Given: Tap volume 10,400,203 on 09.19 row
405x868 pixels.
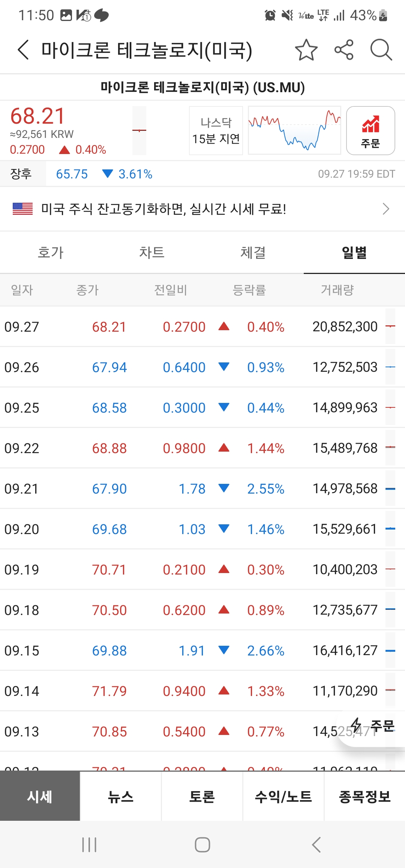Looking at the screenshot, I should point(345,570).
